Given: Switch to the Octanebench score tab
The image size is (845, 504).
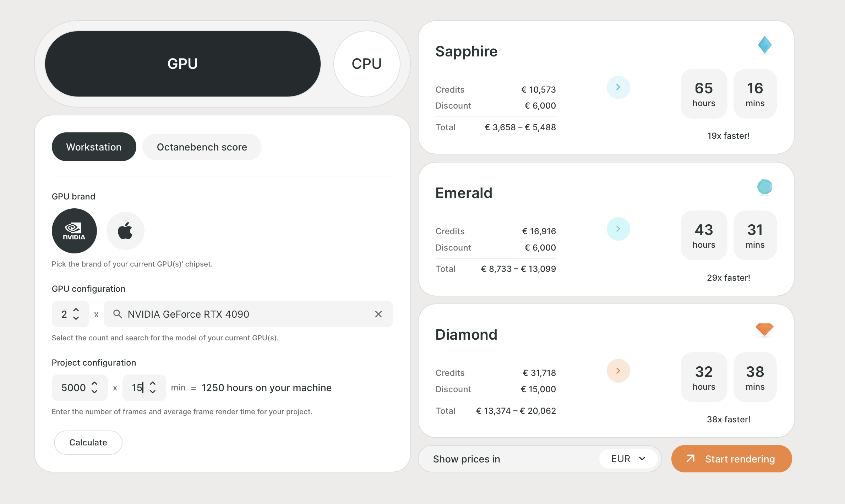Looking at the screenshot, I should pos(202,147).
